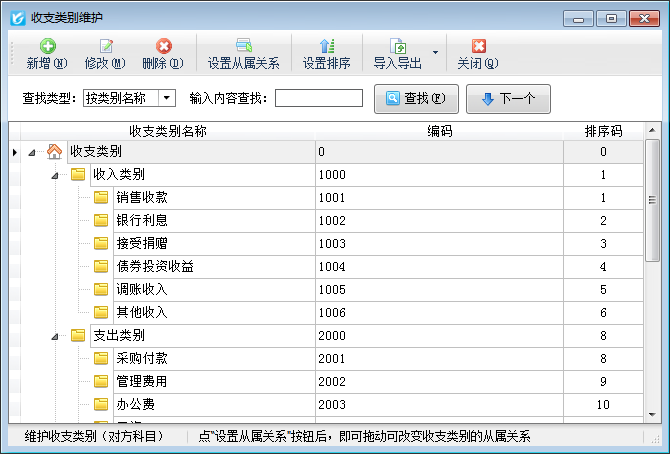The width and height of the screenshot is (670, 454).
Task: Click the 修改 (Edit) toolbar icon
Action: tap(105, 46)
